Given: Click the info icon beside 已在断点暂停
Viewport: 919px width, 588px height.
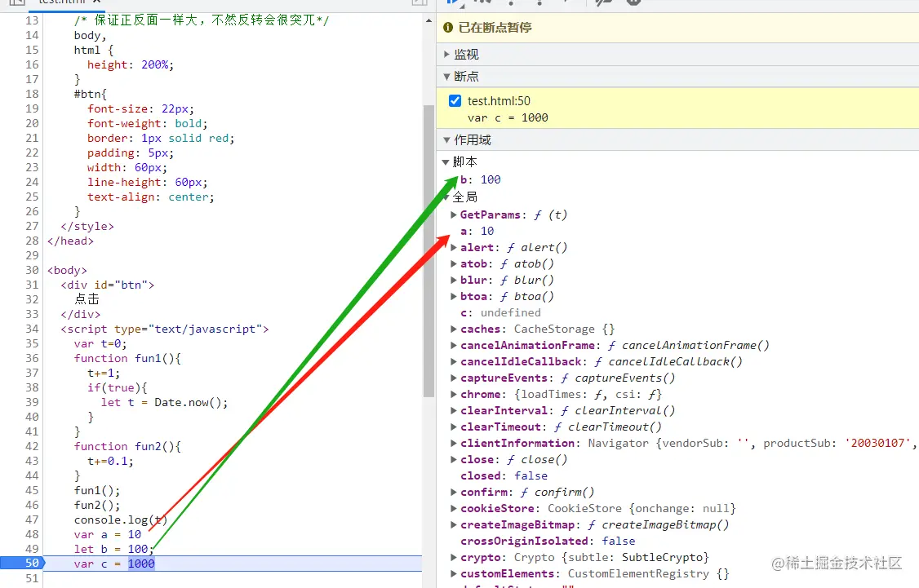Looking at the screenshot, I should click(x=448, y=28).
